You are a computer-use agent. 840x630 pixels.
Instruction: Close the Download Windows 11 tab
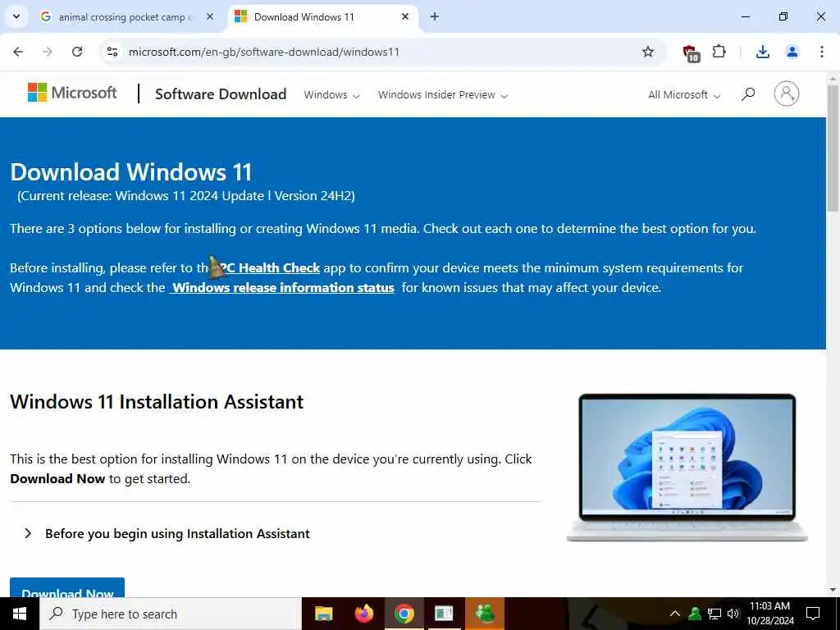click(x=405, y=16)
